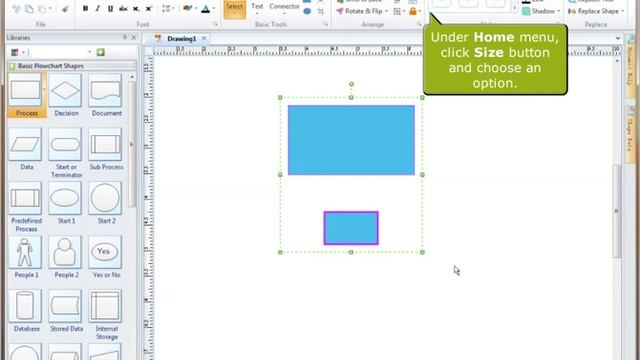Apply the font color A icon
The image size is (640, 360).
tap(206, 9)
